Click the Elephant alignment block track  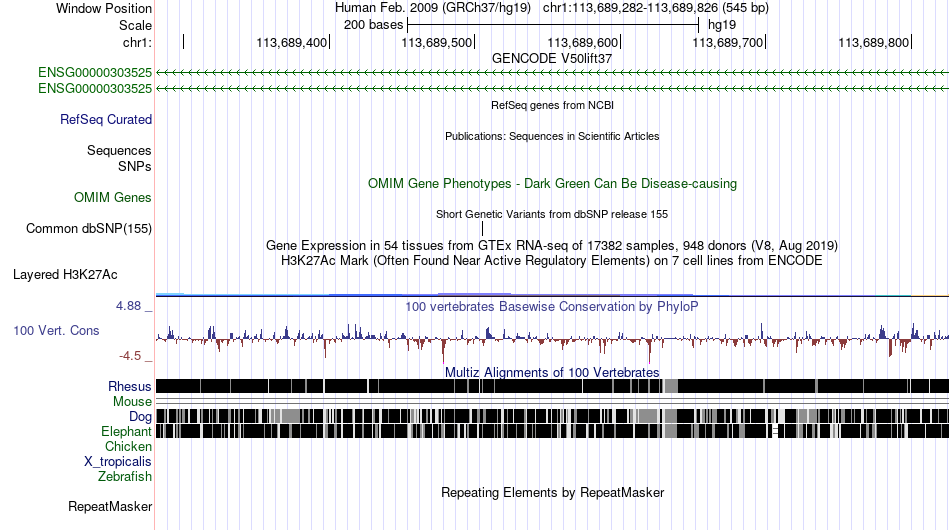[552, 431]
